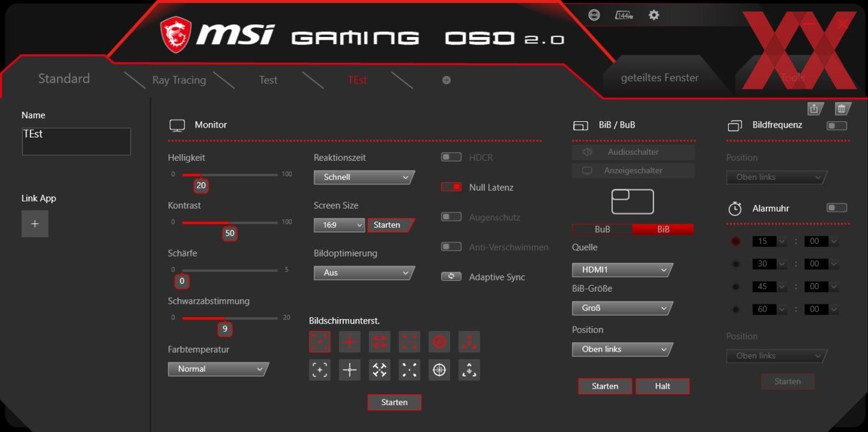Open the Quelle dropdown showing HDMI1
This screenshot has width=868, height=432.
pos(622,270)
